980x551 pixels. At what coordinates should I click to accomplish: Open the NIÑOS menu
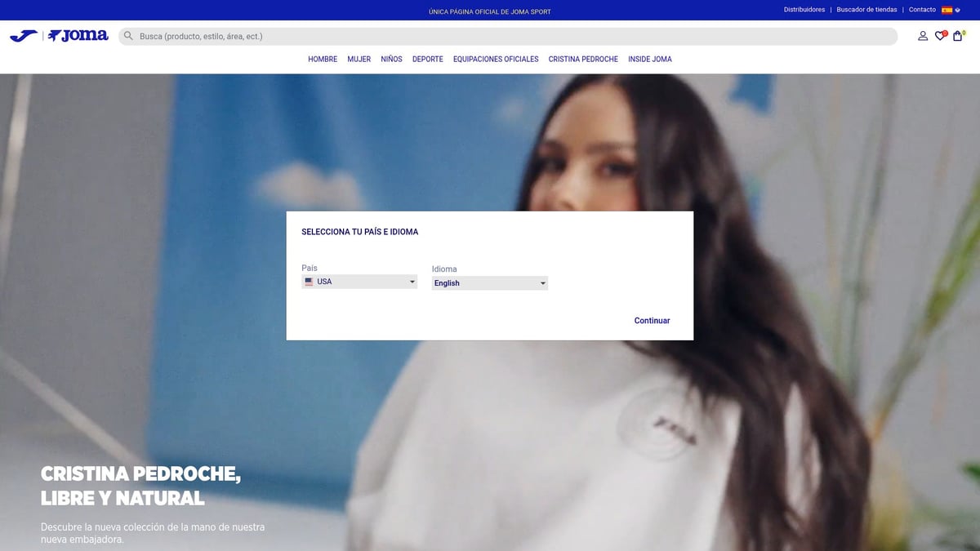[391, 59]
